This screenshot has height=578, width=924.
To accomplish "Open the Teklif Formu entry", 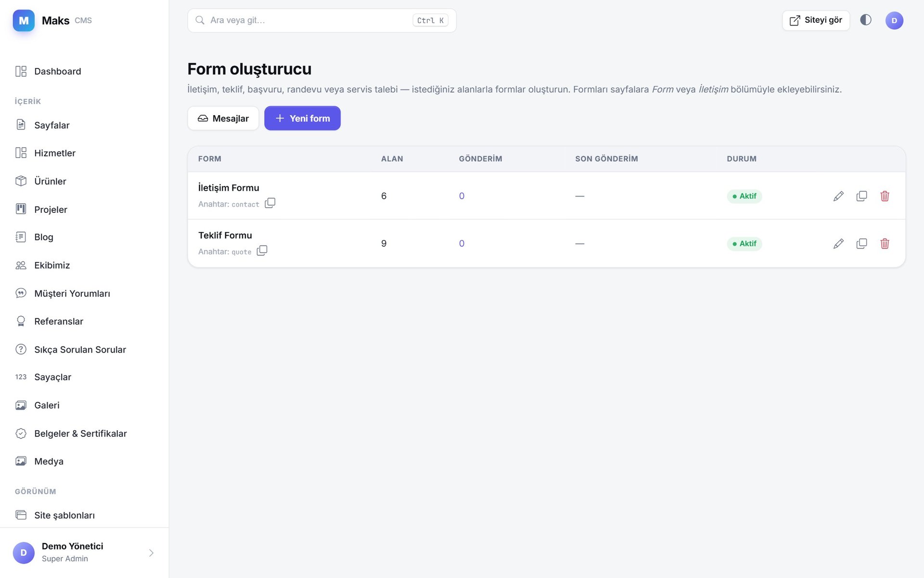I will [x=225, y=236].
